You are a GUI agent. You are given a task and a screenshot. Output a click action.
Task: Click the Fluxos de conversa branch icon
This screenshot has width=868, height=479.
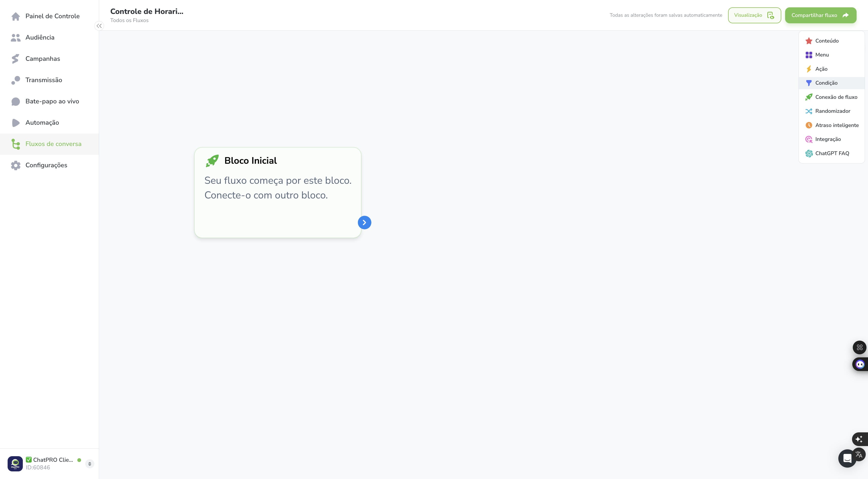click(15, 144)
